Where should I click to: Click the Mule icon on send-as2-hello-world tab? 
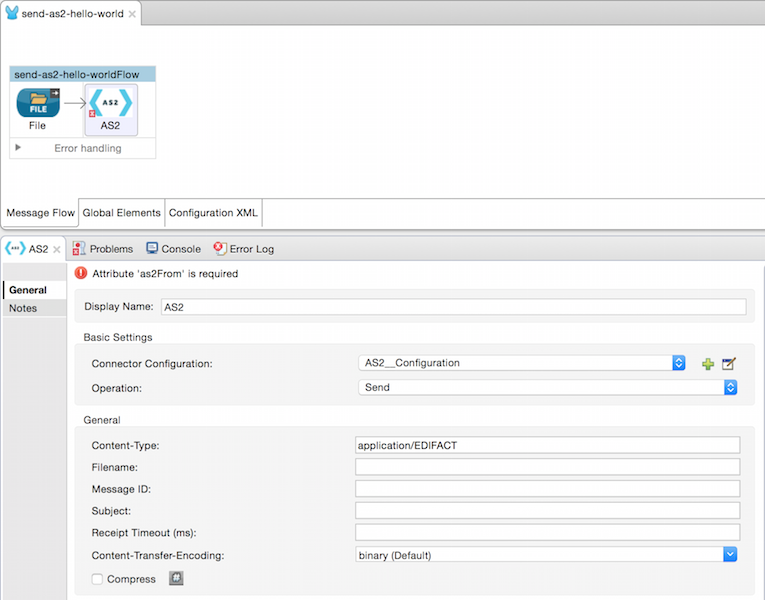(12, 13)
